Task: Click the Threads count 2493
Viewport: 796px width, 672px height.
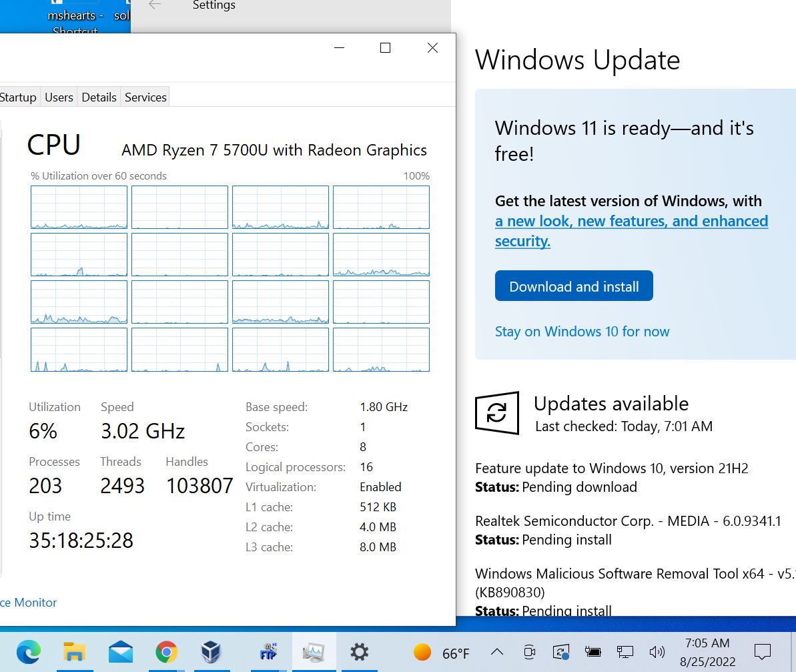Action: [122, 486]
